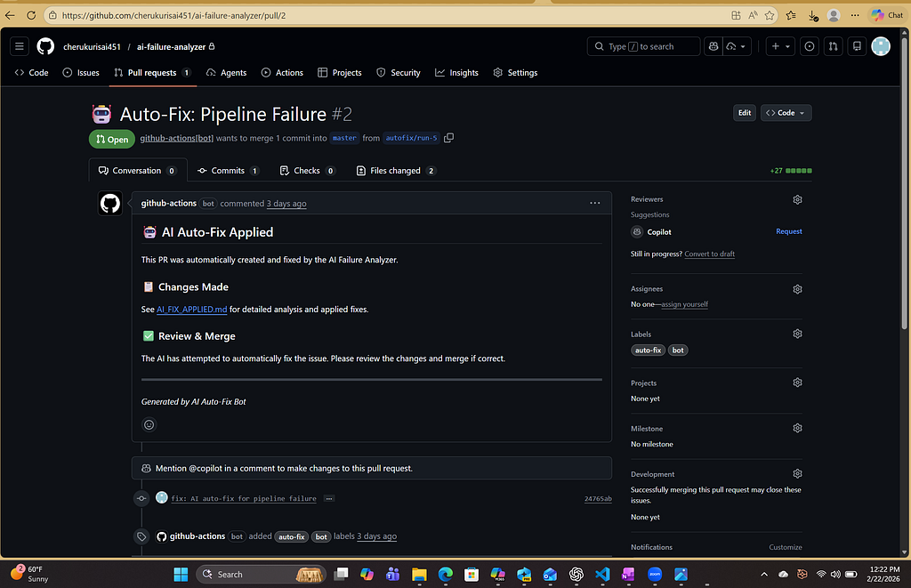
Task: Click the GitHub search field
Action: coord(643,46)
